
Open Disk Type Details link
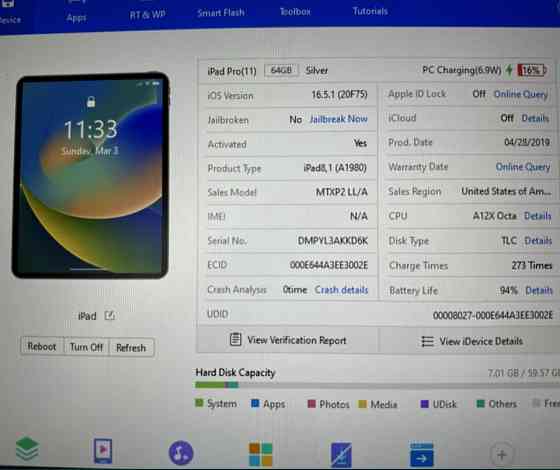click(538, 241)
